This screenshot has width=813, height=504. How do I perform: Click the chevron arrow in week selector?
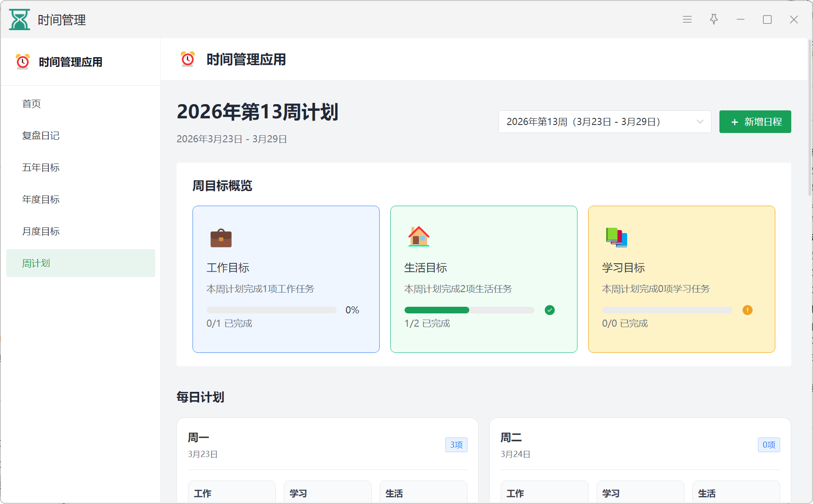pos(700,122)
